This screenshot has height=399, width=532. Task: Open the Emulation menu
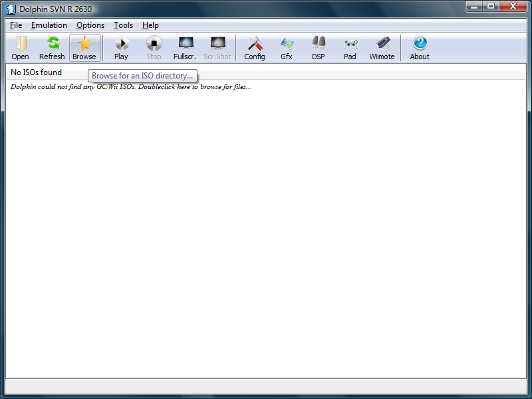(x=49, y=25)
